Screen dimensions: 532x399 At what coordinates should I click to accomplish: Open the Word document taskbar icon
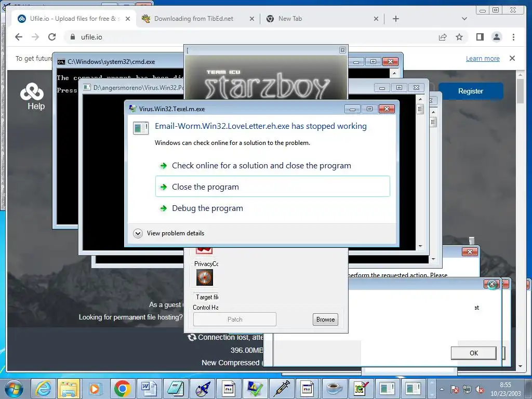point(149,389)
